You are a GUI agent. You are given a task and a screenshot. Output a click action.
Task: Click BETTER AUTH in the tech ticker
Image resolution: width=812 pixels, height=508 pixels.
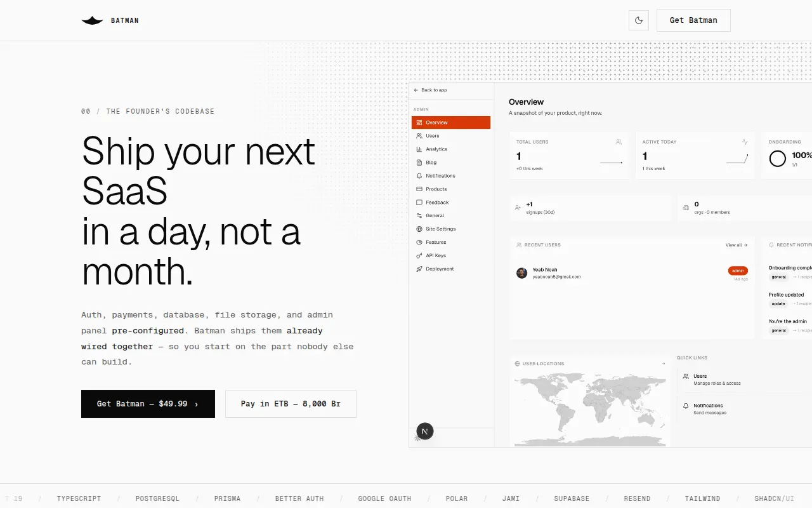coord(299,499)
